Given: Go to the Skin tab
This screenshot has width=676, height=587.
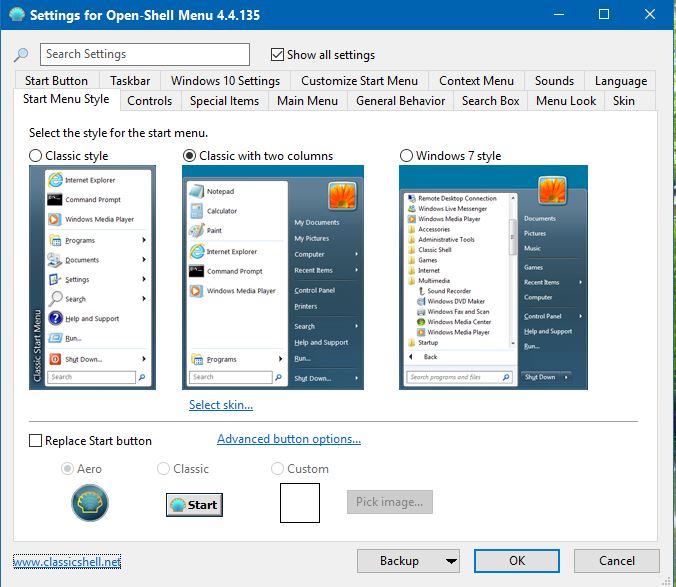Looking at the screenshot, I should [x=623, y=101].
